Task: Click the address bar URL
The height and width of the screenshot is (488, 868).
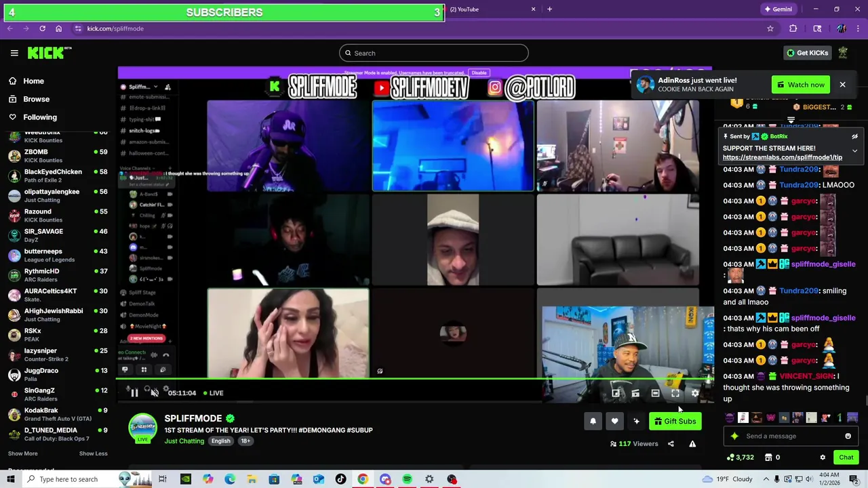Action: 115,28
